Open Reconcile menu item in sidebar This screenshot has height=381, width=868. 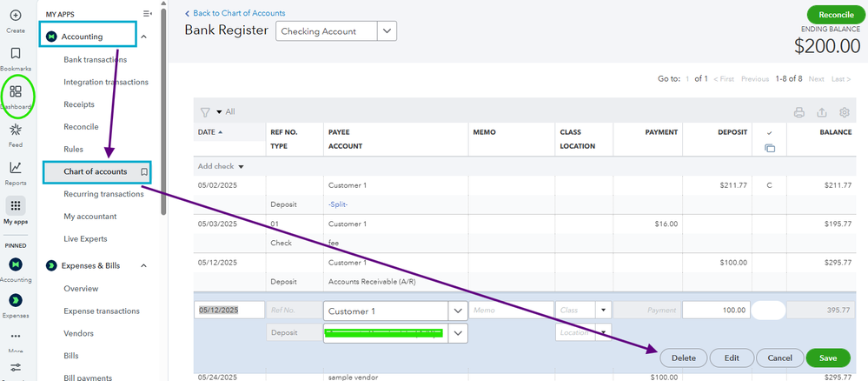coord(81,127)
